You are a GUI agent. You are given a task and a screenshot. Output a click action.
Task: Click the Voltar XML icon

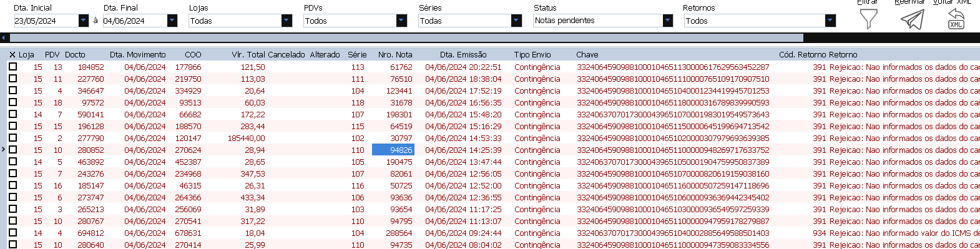(956, 19)
